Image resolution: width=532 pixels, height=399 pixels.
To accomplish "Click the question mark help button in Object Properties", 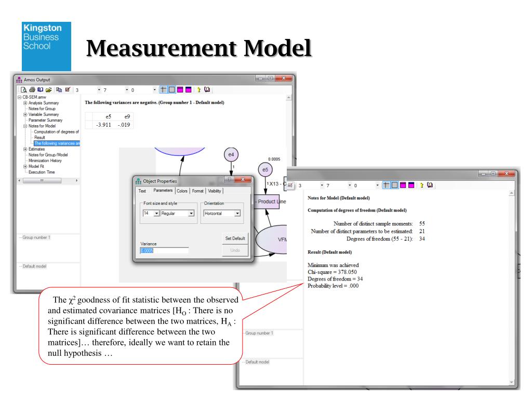I will click(229, 179).
